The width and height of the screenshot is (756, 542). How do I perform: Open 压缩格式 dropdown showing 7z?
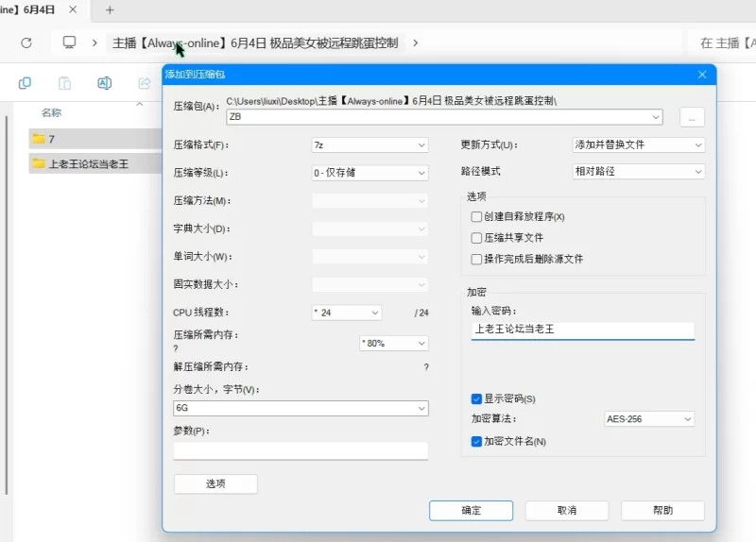pos(369,145)
